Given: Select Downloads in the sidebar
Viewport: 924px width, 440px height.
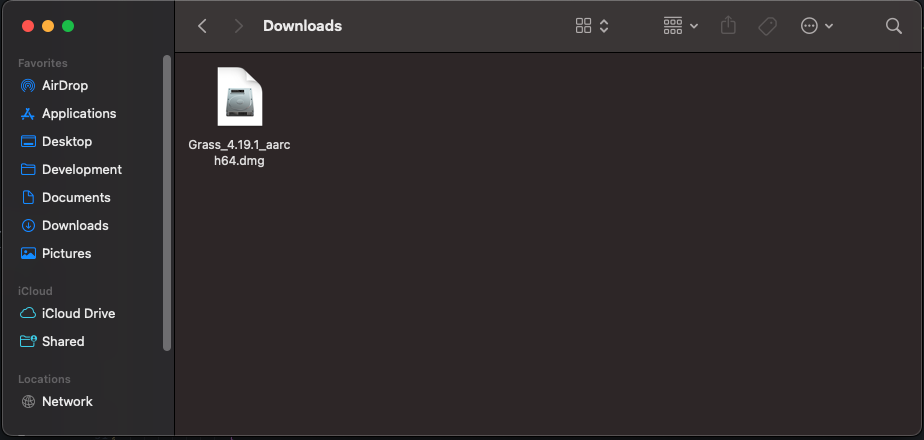Looking at the screenshot, I should coord(64,226).
